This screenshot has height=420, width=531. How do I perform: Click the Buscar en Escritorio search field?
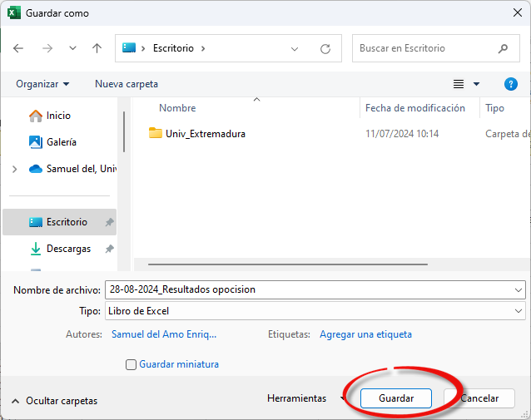(435, 48)
